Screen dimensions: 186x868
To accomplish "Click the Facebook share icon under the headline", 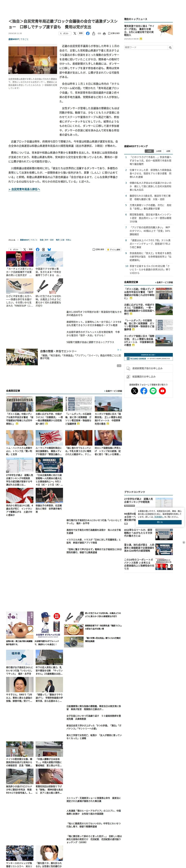I will point(88,33).
